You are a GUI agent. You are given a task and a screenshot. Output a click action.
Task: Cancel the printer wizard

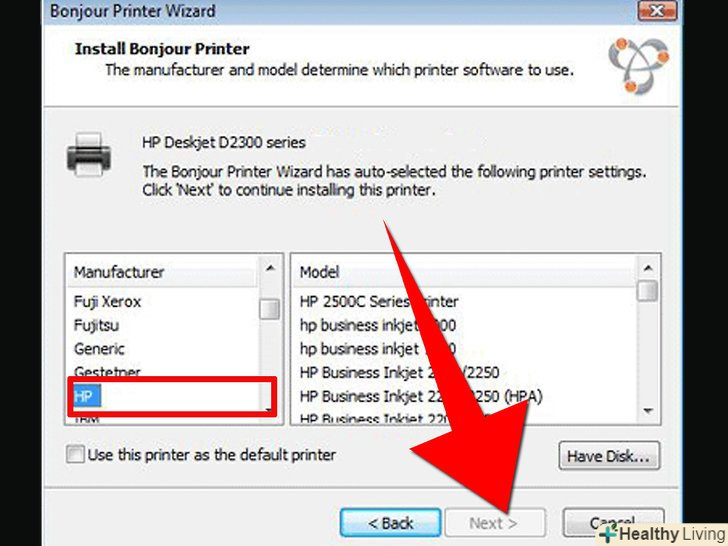coord(612,523)
